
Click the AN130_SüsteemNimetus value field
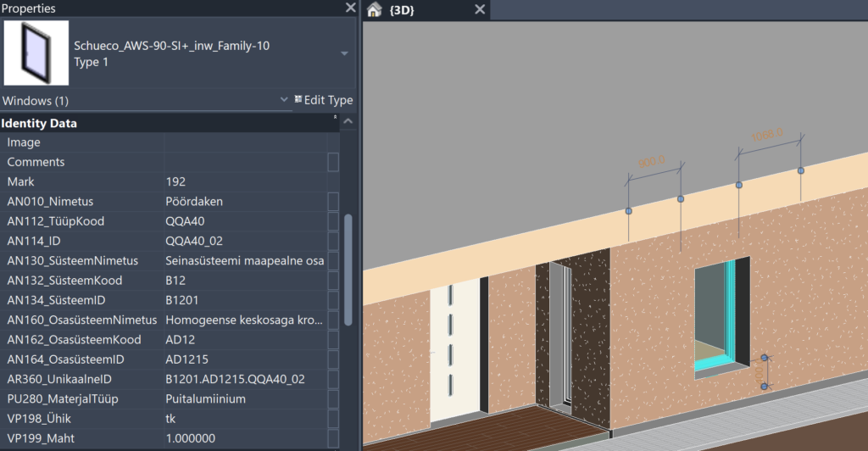pyautogui.click(x=244, y=260)
